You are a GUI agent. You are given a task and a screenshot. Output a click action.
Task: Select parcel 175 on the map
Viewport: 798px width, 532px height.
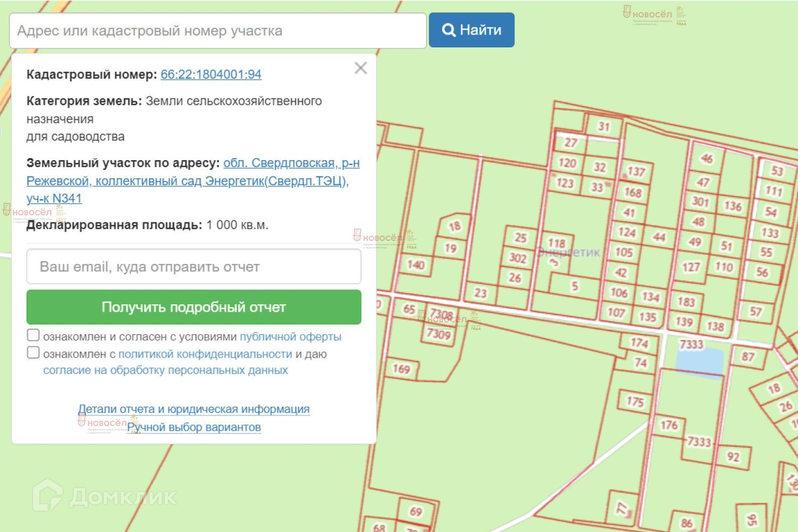635,401
